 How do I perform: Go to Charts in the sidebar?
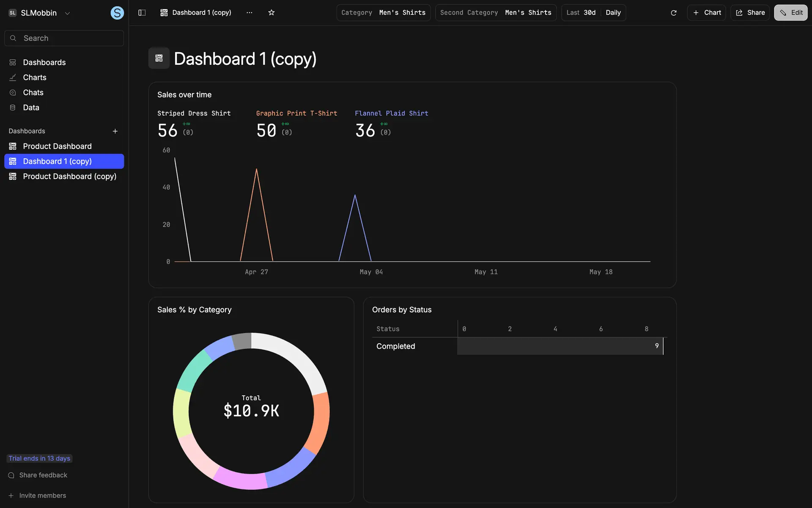(x=35, y=77)
